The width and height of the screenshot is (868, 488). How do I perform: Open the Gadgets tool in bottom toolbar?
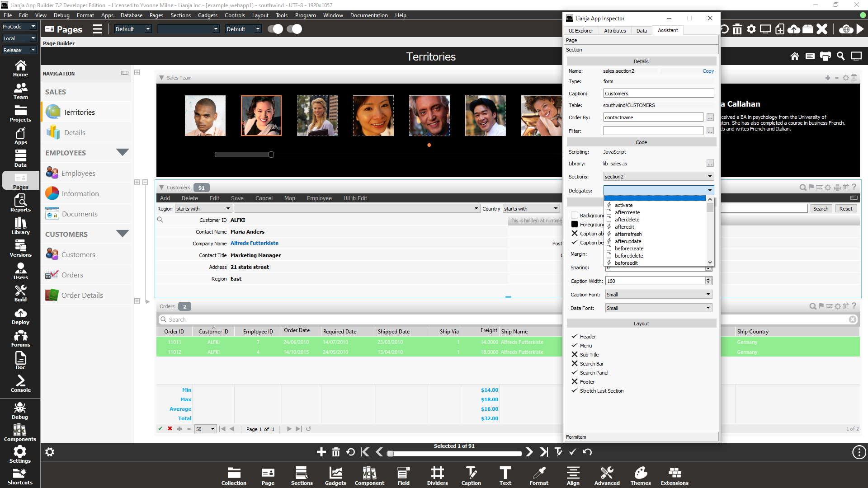point(335,476)
